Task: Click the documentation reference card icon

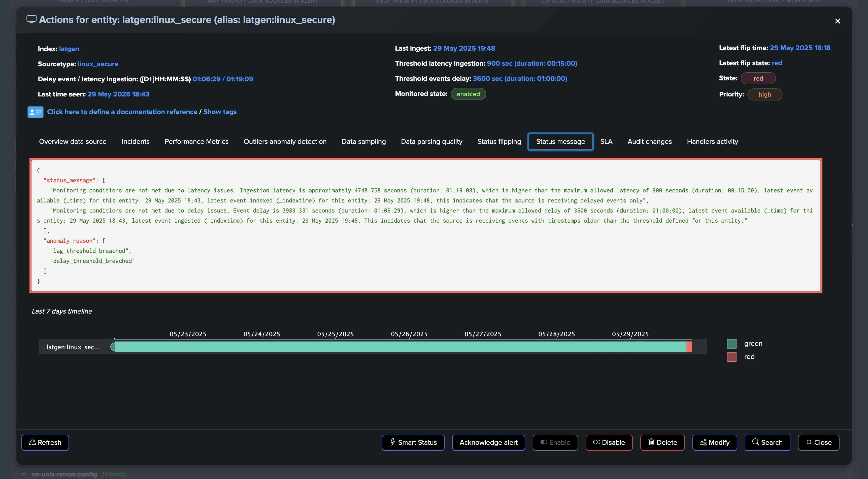Action: pos(35,112)
